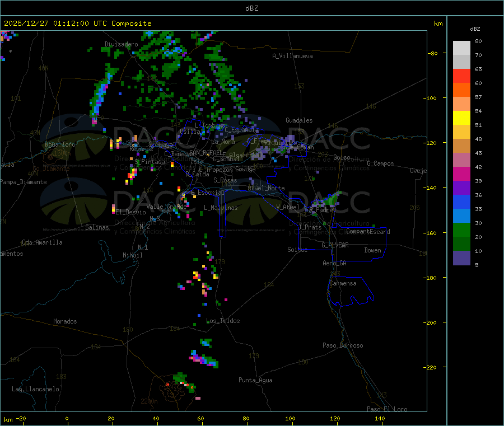Click the Aero_GA airport label

[x=335, y=263]
